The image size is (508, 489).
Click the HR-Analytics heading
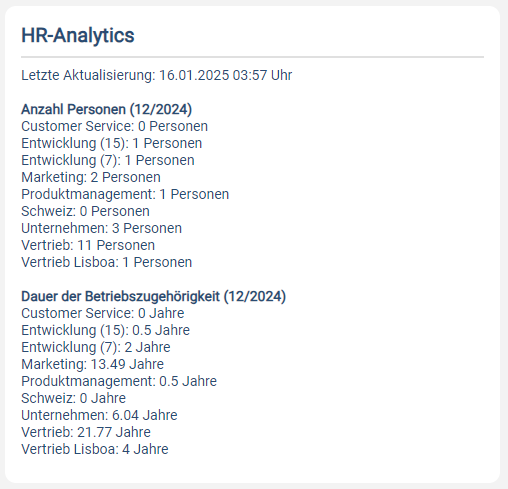[78, 35]
